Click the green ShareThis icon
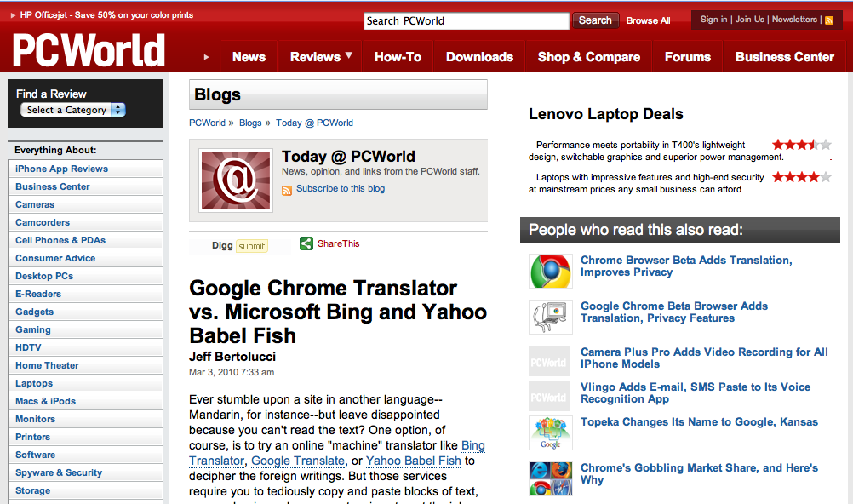Screen dimensions: 853x504 point(306,244)
